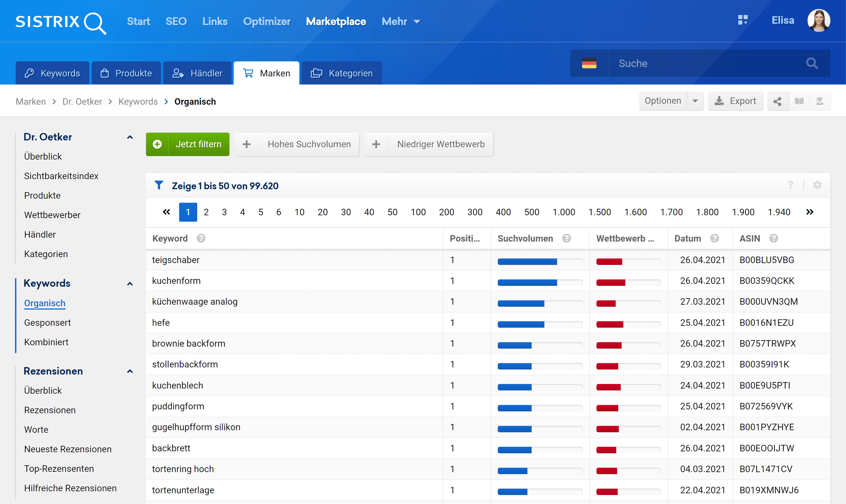Open Gesponsert in the Keywords sidebar
This screenshot has width=846, height=504.
coord(48,323)
